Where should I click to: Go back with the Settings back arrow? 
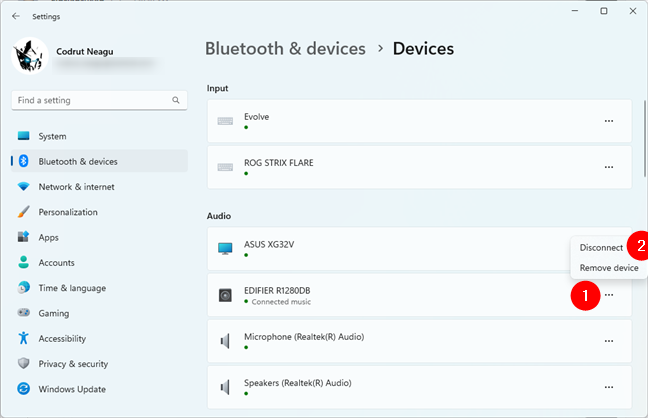pyautogui.click(x=16, y=16)
